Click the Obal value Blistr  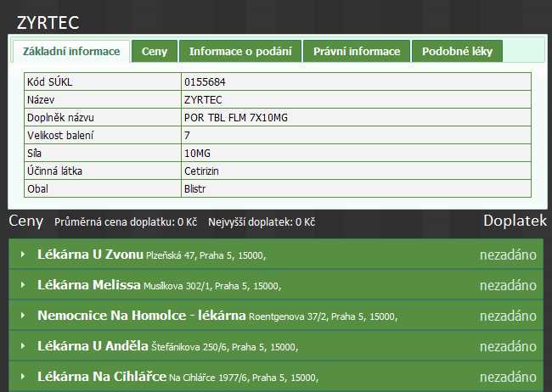pos(194,189)
